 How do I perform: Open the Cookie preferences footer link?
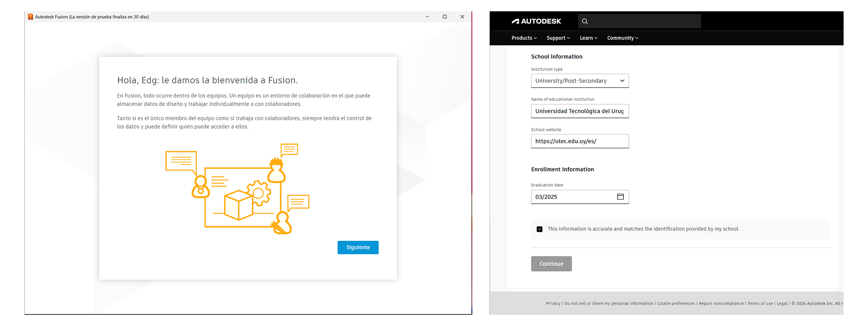(x=676, y=304)
